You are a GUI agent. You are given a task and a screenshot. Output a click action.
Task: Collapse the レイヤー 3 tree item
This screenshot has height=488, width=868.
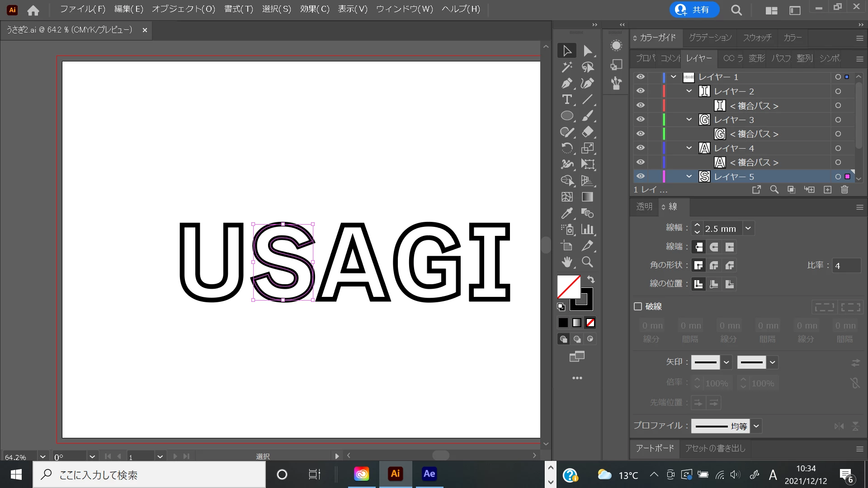click(x=689, y=120)
